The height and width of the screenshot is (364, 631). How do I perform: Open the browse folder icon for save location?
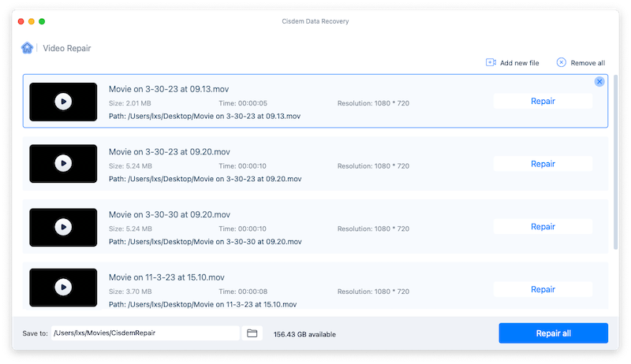(252, 333)
